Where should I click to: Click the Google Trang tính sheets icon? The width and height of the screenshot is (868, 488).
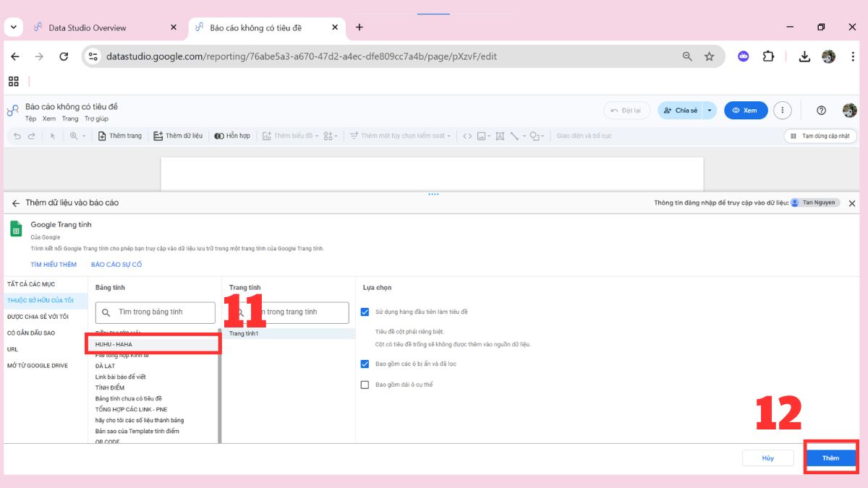[x=16, y=229]
